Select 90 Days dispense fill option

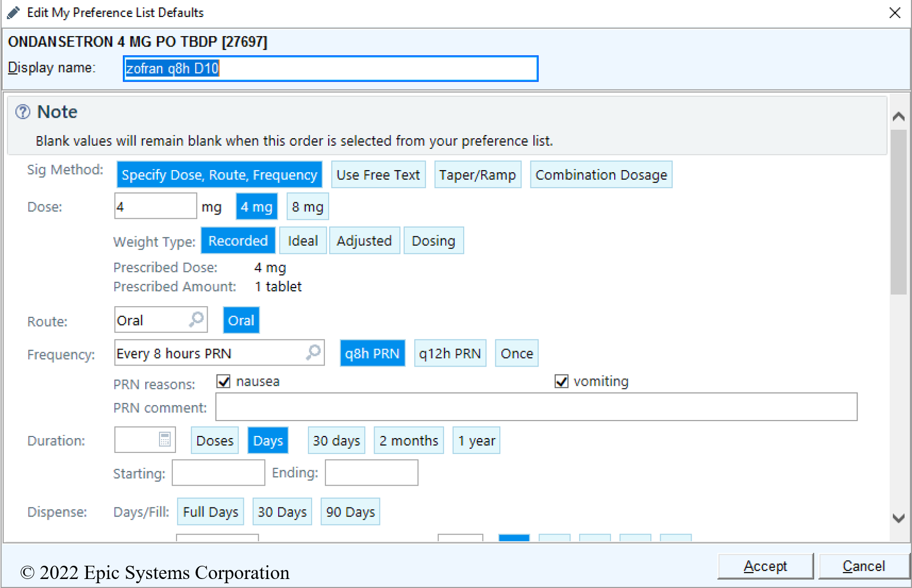pos(350,512)
